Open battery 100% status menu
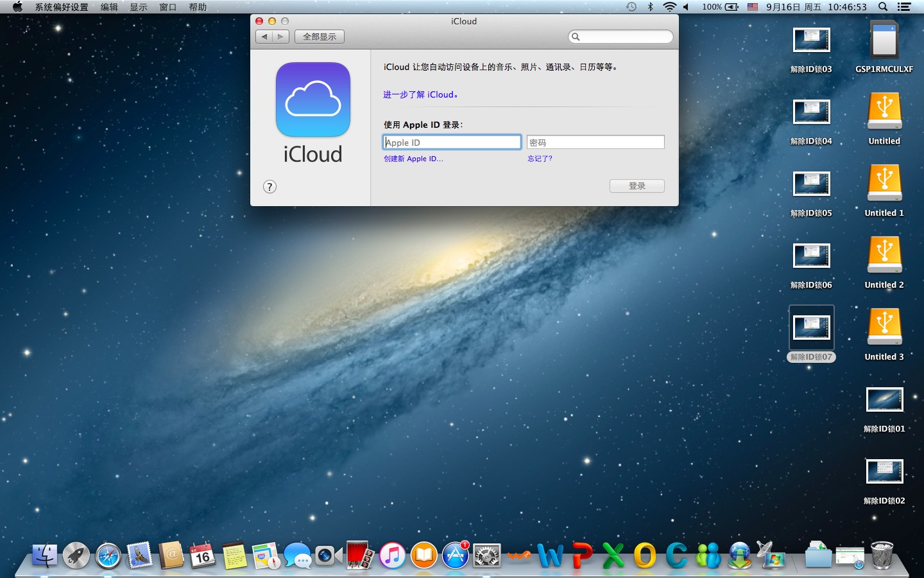Viewport: 924px width, 578px height. point(720,7)
